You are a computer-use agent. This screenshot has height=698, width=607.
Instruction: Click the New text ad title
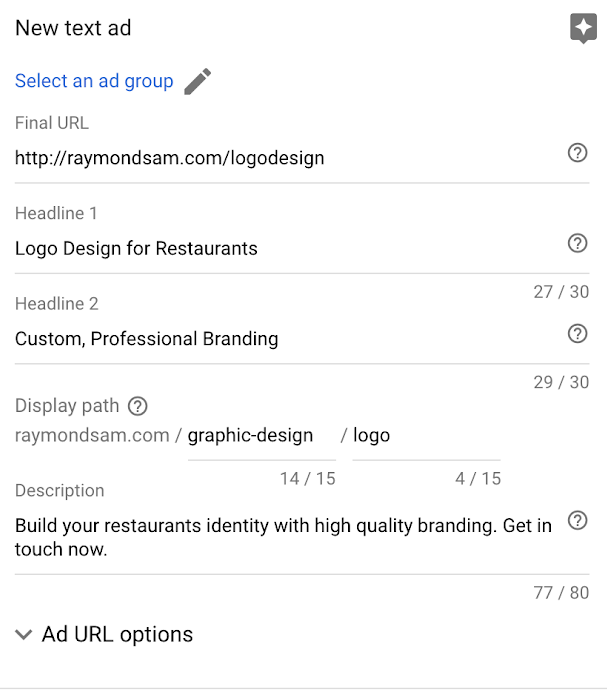pyautogui.click(x=73, y=28)
